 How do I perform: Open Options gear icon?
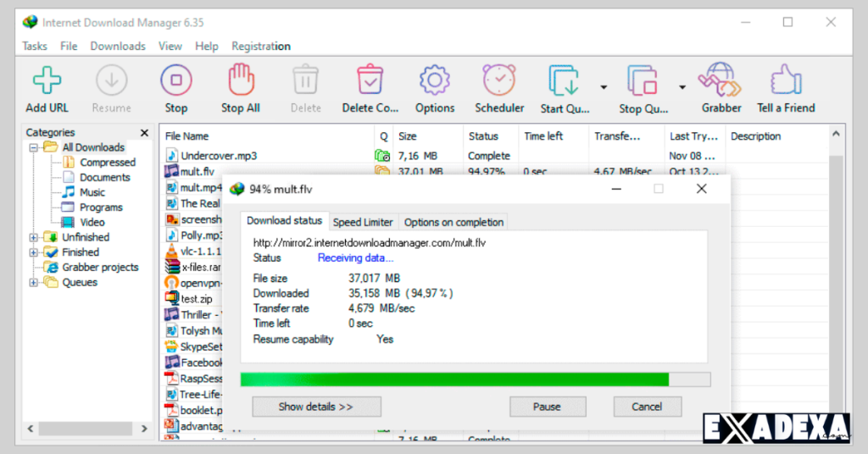coord(435,80)
